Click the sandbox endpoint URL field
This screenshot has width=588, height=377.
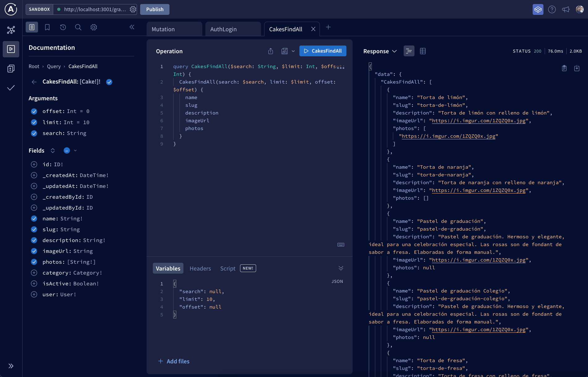[93, 9]
